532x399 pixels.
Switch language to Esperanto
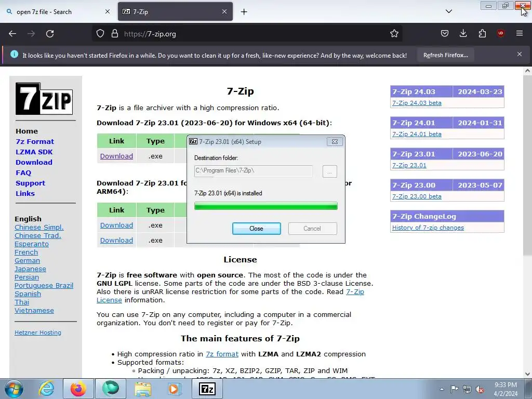[32, 244]
